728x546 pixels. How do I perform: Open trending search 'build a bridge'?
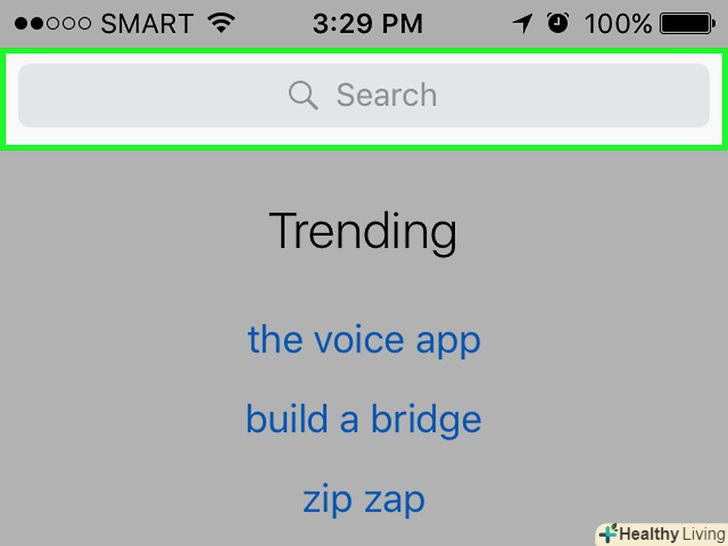pyautogui.click(x=364, y=419)
